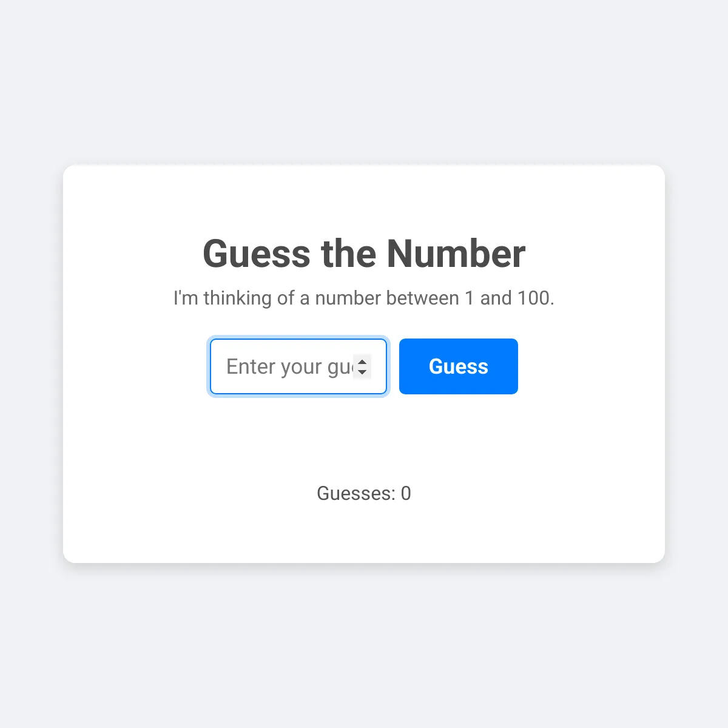This screenshot has height=728, width=728.
Task: Select the word 'Number' in the title
Action: 456,253
